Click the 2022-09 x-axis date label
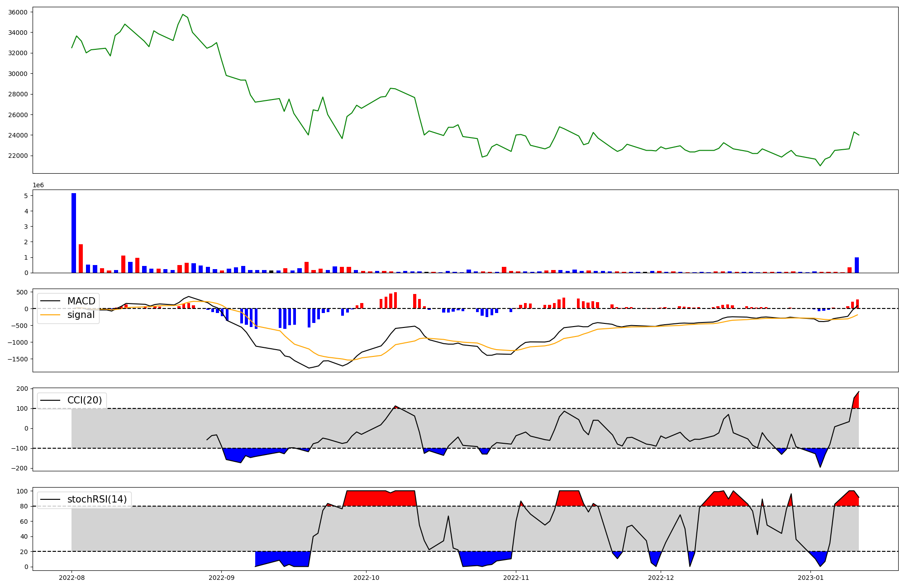905x588 pixels. [221, 578]
